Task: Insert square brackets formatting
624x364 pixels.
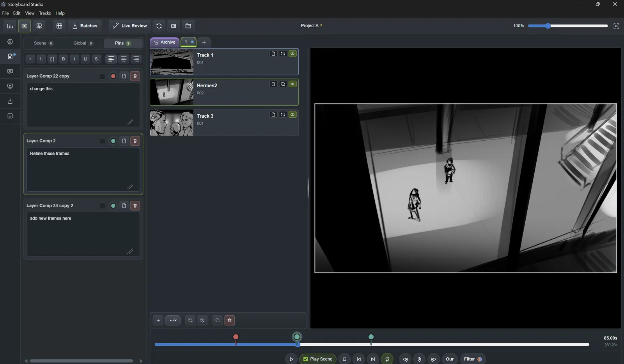Action: 52,59
